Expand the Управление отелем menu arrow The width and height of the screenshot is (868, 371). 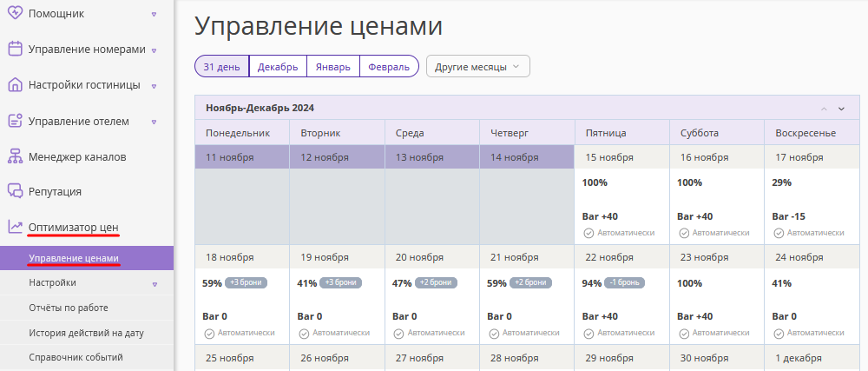click(154, 123)
